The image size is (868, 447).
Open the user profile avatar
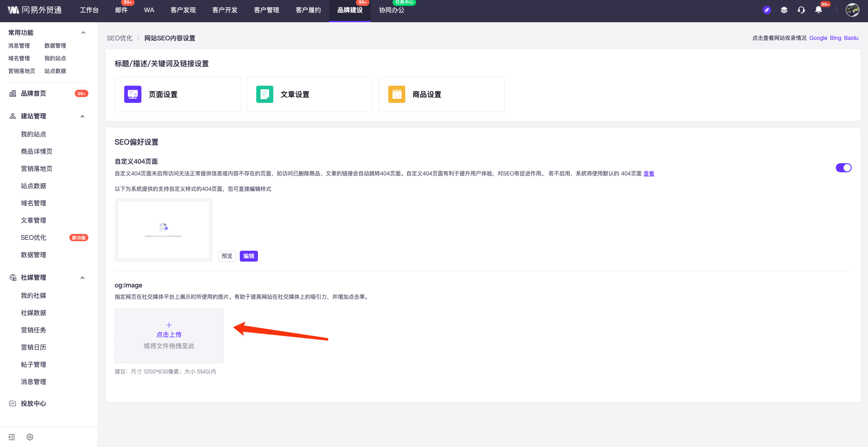pyautogui.click(x=852, y=10)
